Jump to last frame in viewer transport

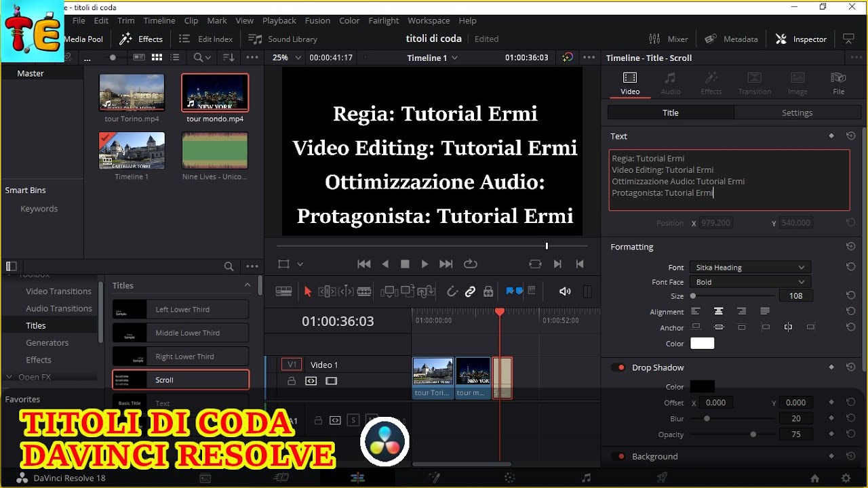[x=446, y=264]
